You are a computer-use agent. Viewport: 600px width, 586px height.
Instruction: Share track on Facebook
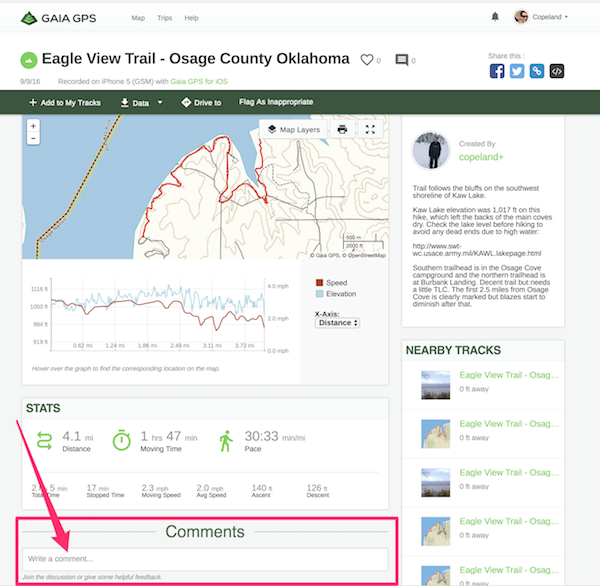coord(497,71)
